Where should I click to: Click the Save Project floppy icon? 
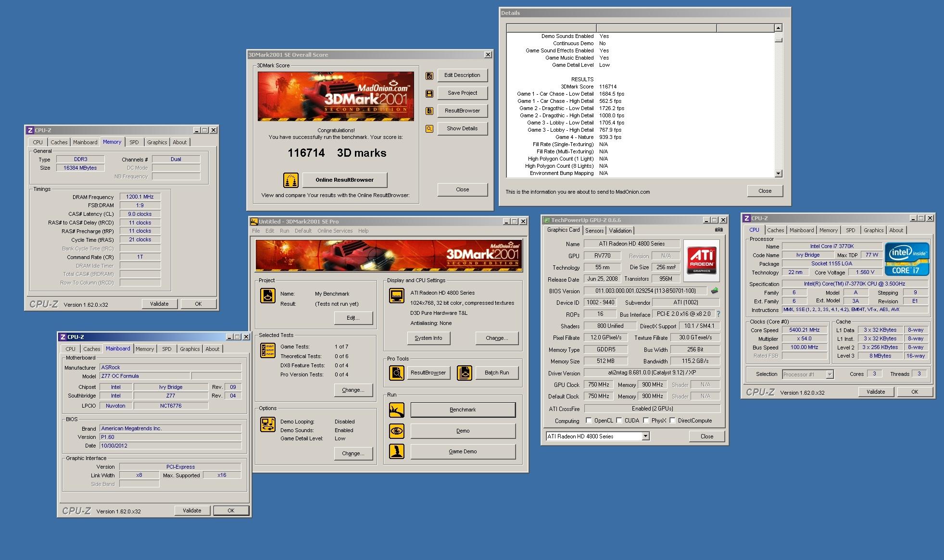tap(429, 93)
